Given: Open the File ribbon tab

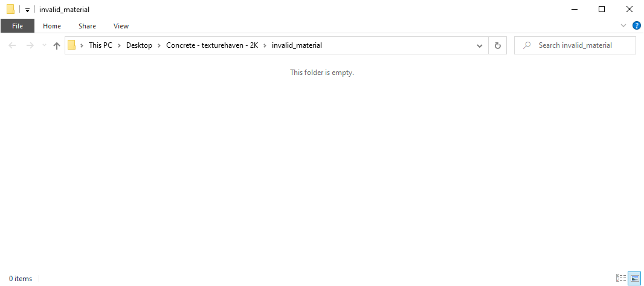Looking at the screenshot, I should [x=18, y=26].
